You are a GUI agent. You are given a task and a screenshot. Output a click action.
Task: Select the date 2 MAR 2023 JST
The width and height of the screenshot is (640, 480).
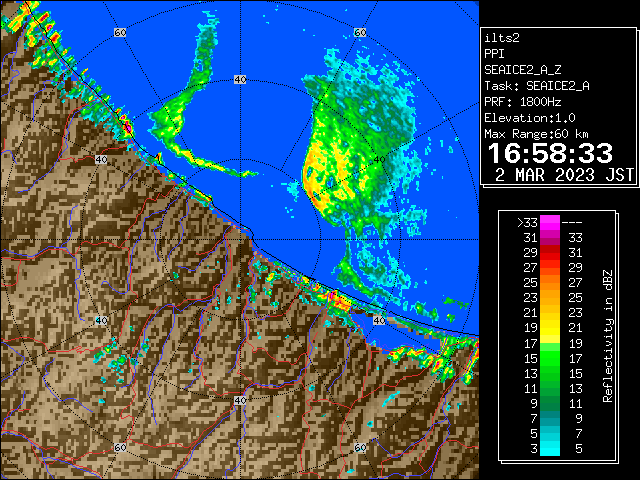[x=564, y=175]
